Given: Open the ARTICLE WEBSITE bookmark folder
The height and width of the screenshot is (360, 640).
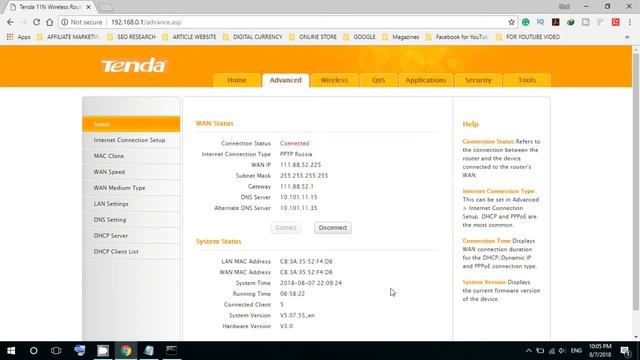Looking at the screenshot, I should coord(189,37).
